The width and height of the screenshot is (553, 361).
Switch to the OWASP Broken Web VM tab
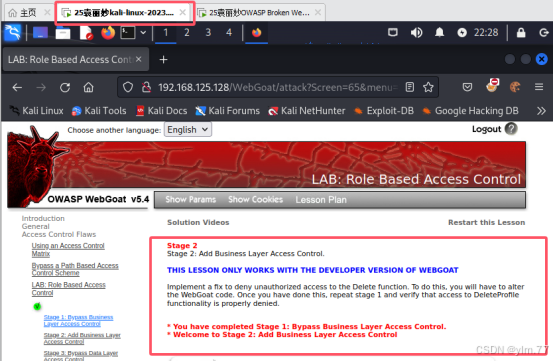coord(260,13)
